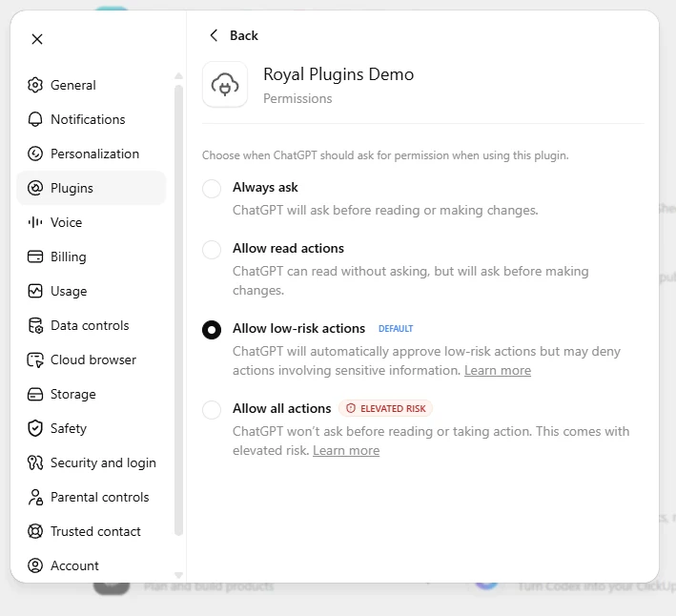Switch to the Personalization section

92,154
